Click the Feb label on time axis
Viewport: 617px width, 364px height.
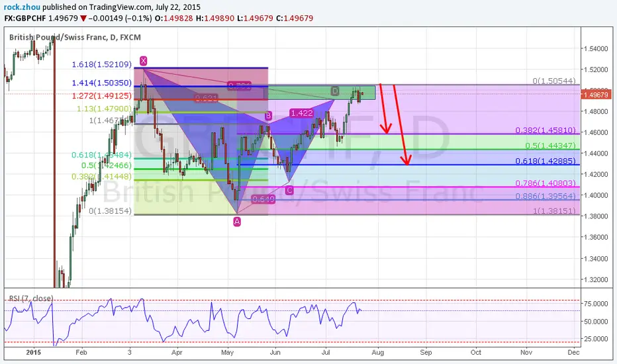click(x=81, y=352)
